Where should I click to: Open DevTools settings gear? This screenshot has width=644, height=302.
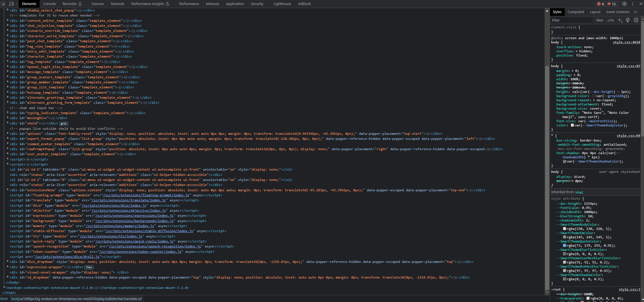624,4
